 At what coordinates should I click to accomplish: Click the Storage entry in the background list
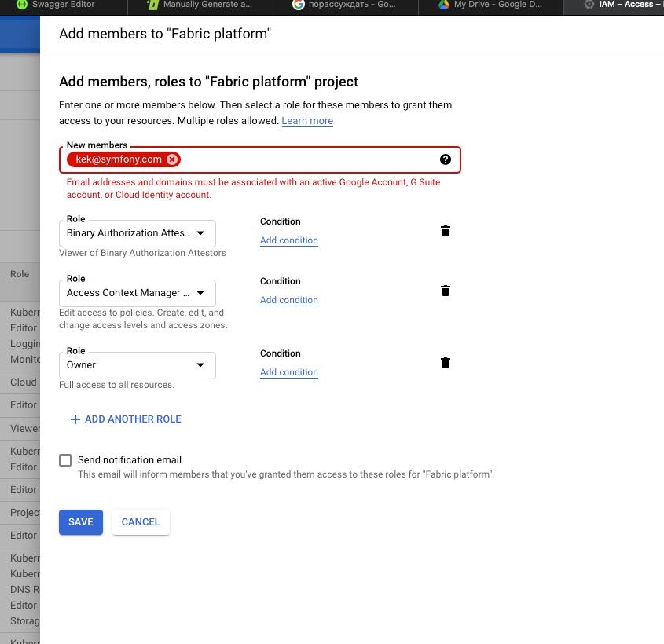point(25,621)
